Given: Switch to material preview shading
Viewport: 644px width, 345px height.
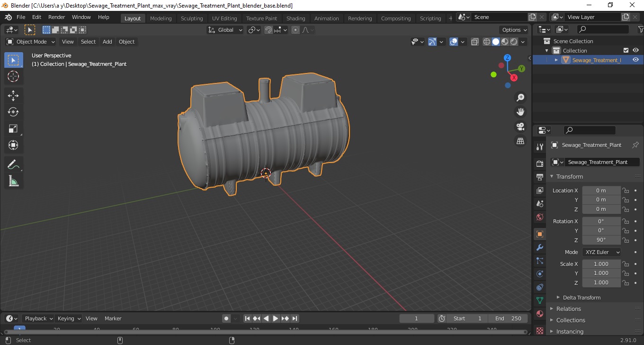Looking at the screenshot, I should tap(505, 42).
